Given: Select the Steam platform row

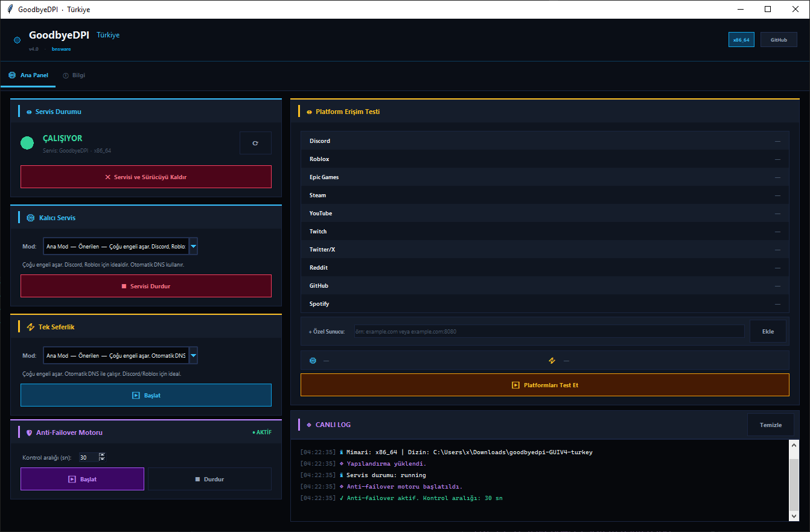Looking at the screenshot, I should pos(545,195).
